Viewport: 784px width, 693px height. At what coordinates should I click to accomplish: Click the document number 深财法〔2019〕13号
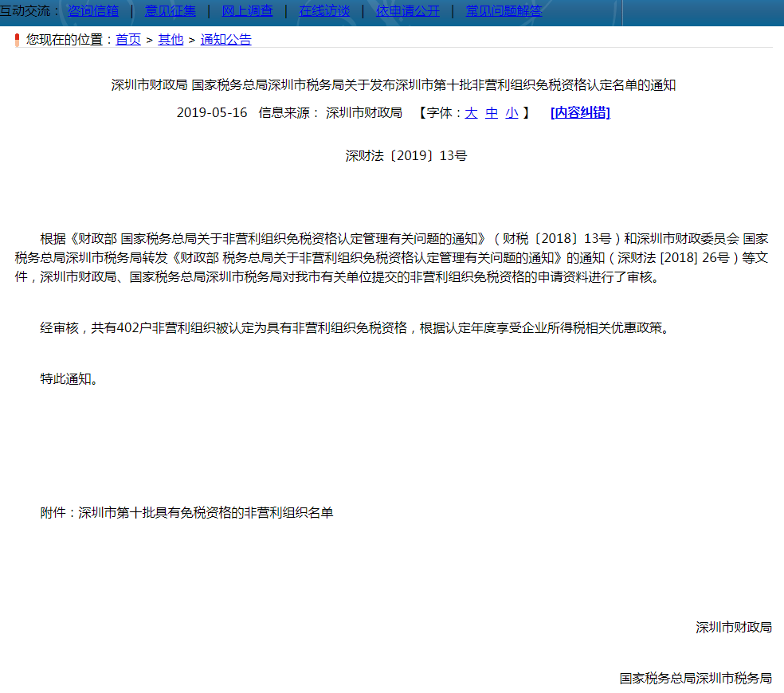pyautogui.click(x=406, y=156)
